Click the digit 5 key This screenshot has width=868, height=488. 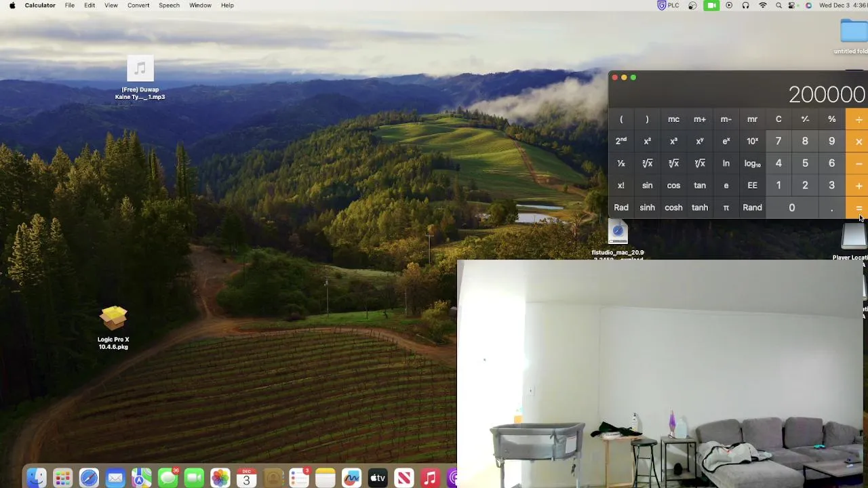tap(805, 163)
